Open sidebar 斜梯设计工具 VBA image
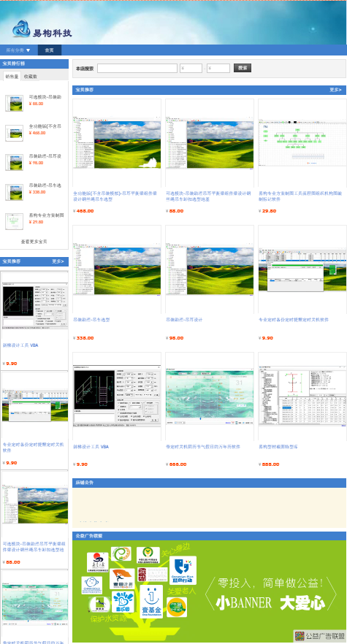347x644 pixels. (x=35, y=306)
